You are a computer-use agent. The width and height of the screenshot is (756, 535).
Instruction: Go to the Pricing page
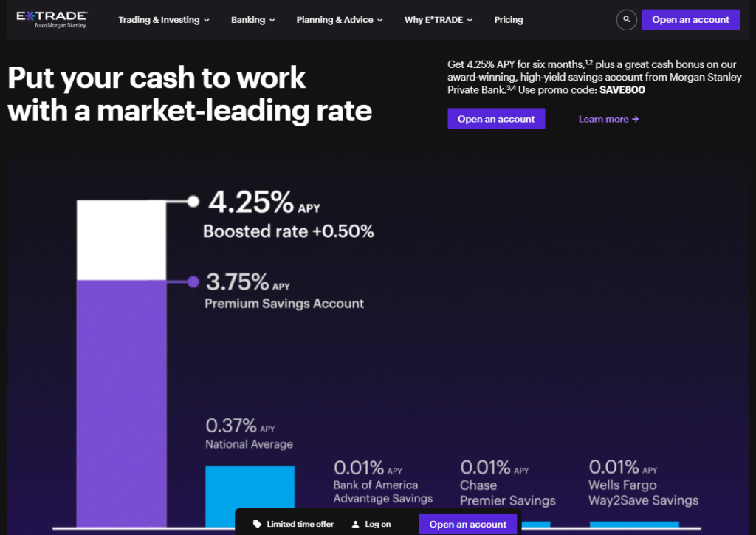(x=508, y=20)
